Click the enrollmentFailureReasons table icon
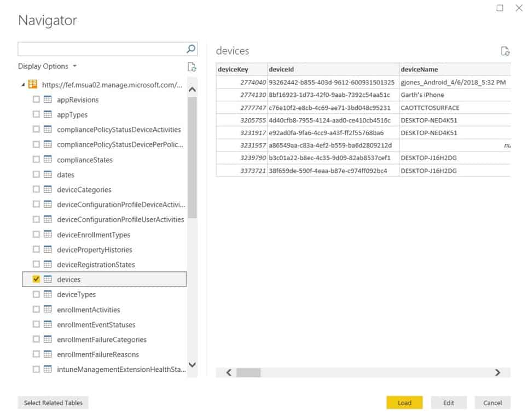Image resolution: width=528 pixels, height=420 pixels. pos(48,354)
